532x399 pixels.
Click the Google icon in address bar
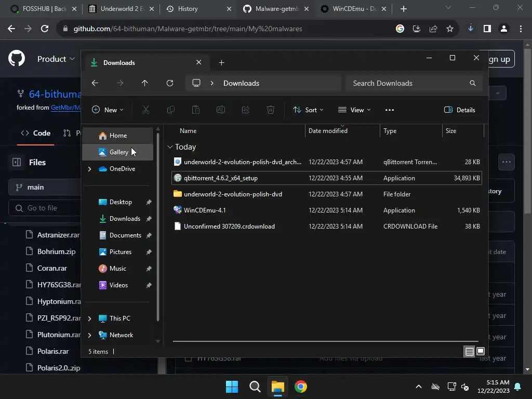click(400, 29)
